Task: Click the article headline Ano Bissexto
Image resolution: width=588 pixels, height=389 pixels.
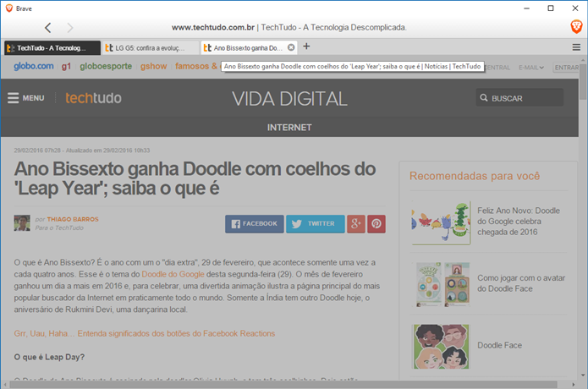Action: click(195, 178)
